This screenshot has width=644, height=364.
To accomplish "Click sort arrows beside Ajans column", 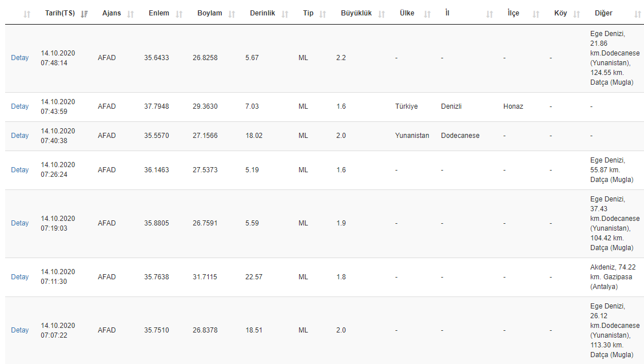I will 130,14.
